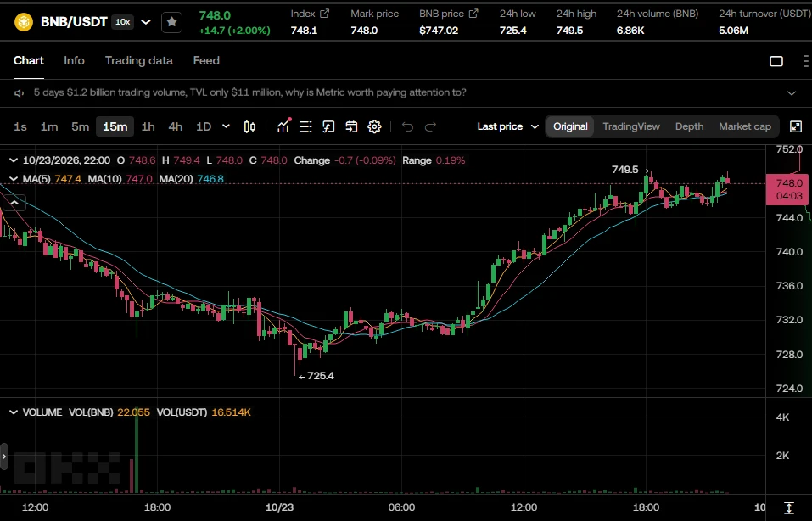Collapse the VOLUME legend row
Image resolution: width=812 pixels, height=521 pixels.
(14, 412)
